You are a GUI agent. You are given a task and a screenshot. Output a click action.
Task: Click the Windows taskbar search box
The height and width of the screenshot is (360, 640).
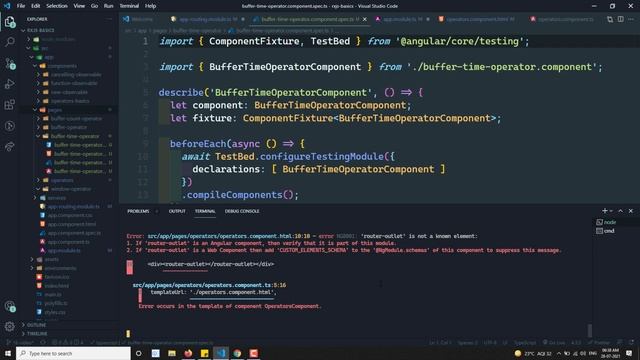coord(73,353)
